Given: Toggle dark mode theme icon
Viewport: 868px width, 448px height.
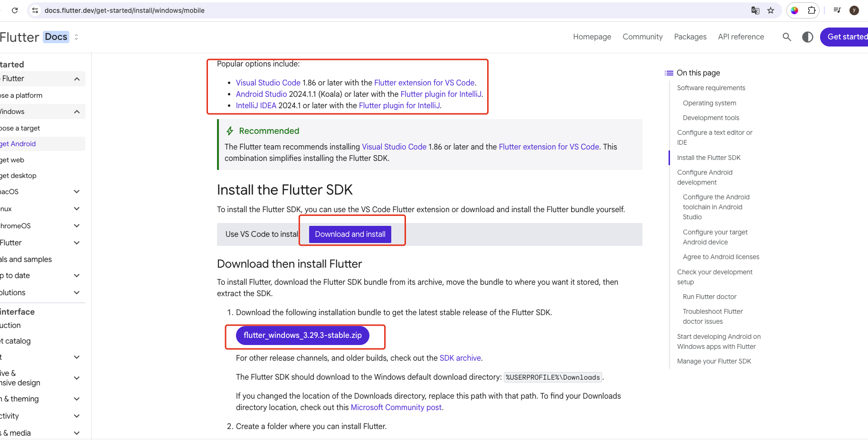Looking at the screenshot, I should click(808, 37).
